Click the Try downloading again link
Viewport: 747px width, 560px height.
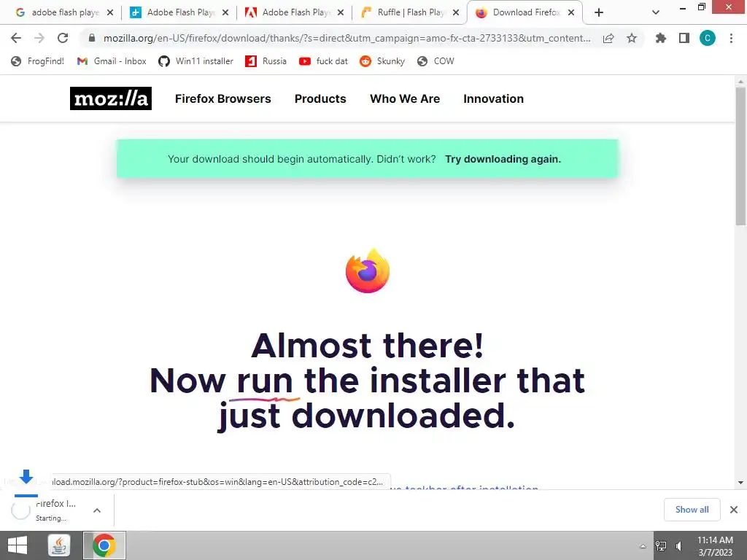pos(503,159)
